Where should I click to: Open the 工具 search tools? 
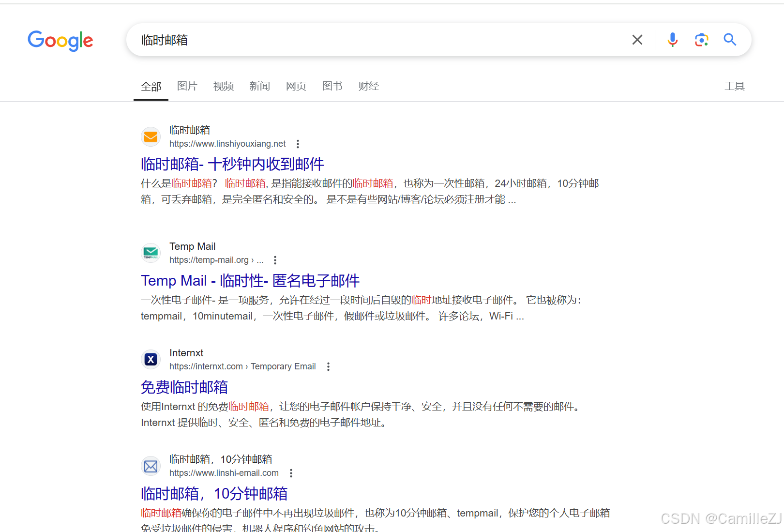[x=735, y=86]
